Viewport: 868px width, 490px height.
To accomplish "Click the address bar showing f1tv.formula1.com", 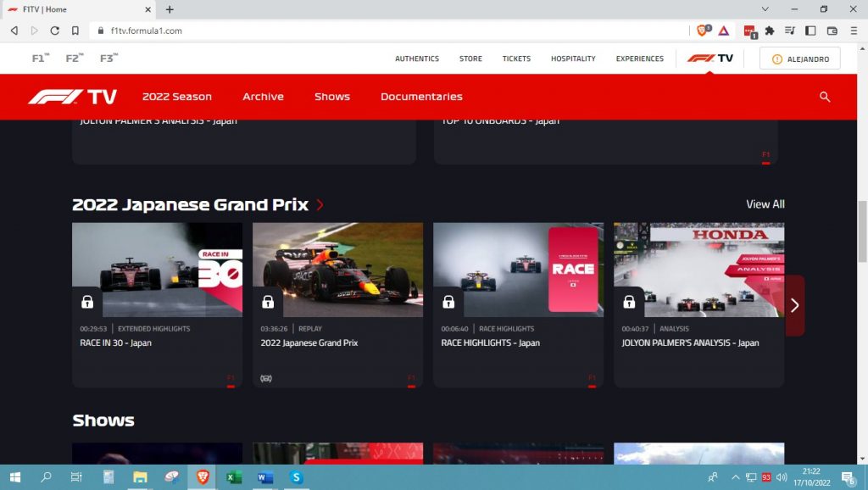I will [x=339, y=31].
